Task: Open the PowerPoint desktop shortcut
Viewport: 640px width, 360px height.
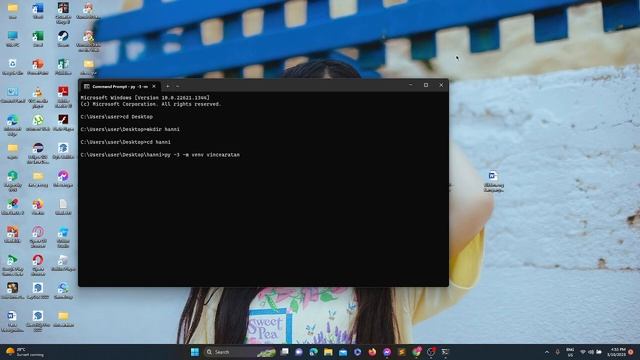Action: [38, 67]
